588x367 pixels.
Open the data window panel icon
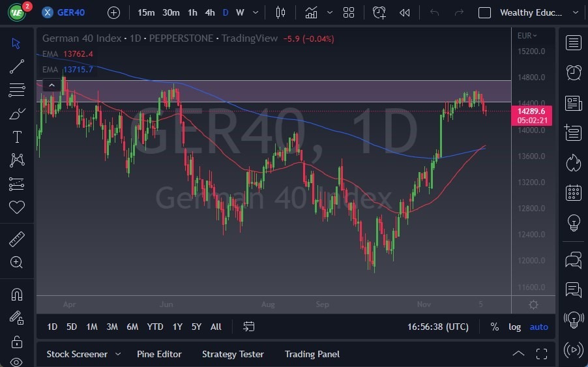pyautogui.click(x=574, y=133)
